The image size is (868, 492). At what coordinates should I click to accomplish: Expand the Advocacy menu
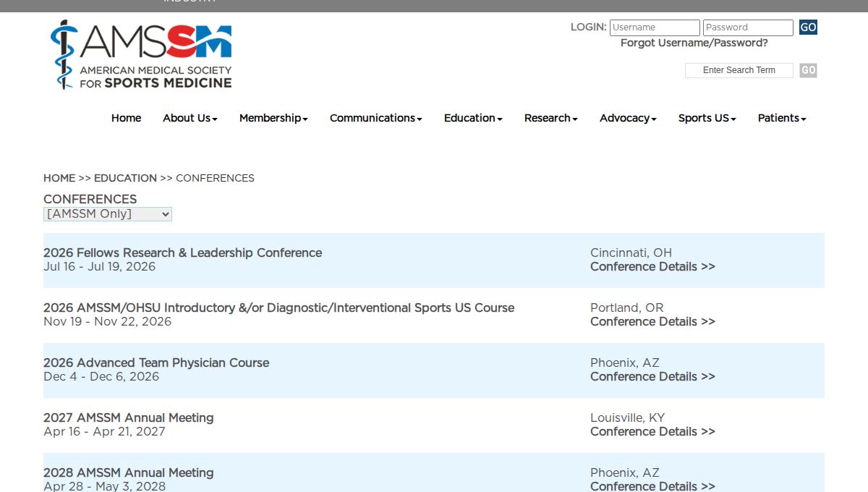click(x=628, y=118)
